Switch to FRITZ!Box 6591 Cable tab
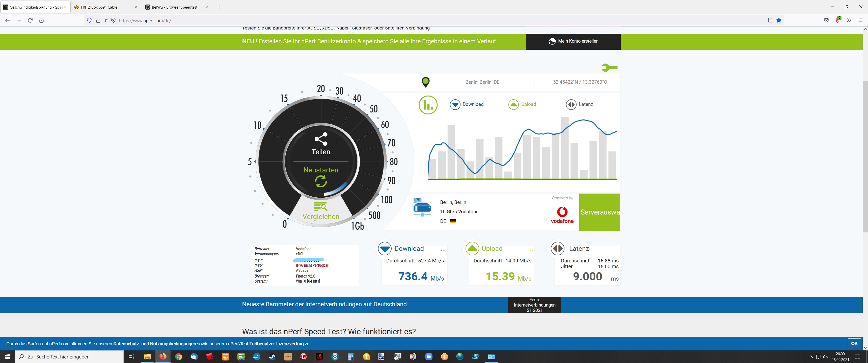Viewport: 868px width, 363px height. (99, 7)
